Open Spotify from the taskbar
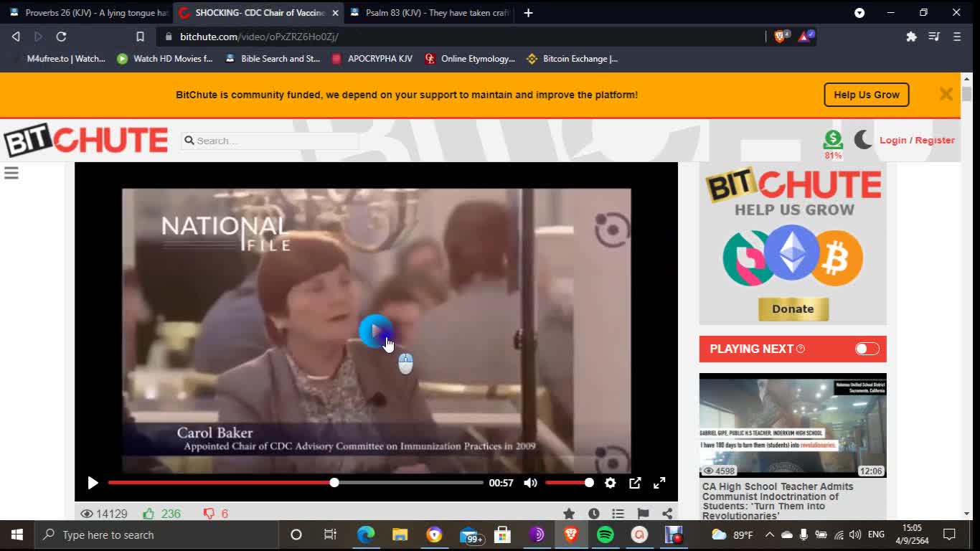Screen dimensions: 980x551 coord(606,534)
